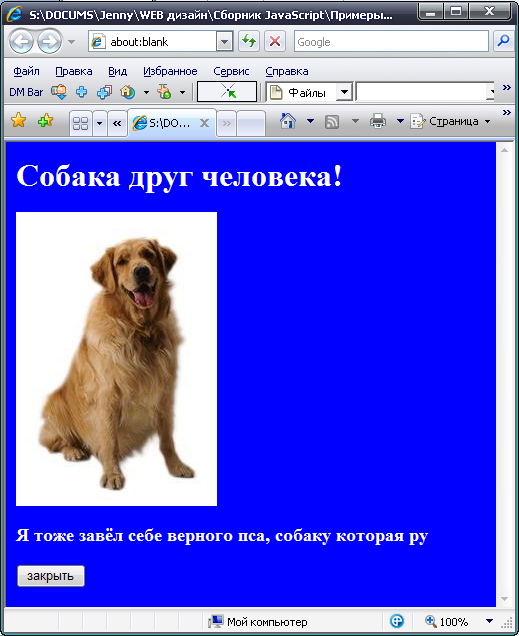This screenshot has width=519, height=636.
Task: Open the feeds dropdown arrow
Action: (x=355, y=121)
